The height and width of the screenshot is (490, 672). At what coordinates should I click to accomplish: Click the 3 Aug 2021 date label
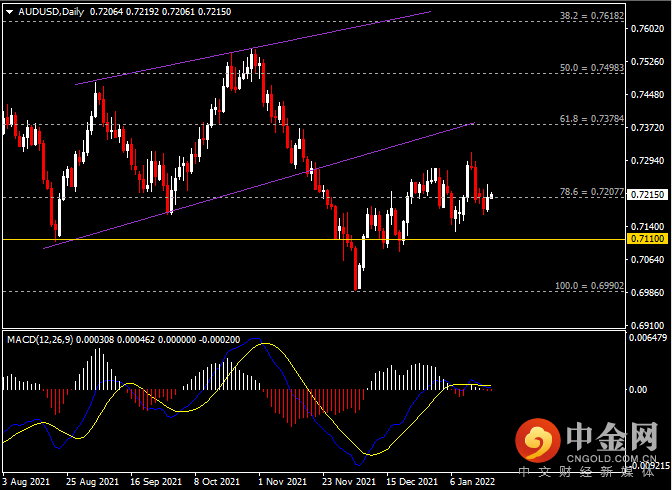27,482
